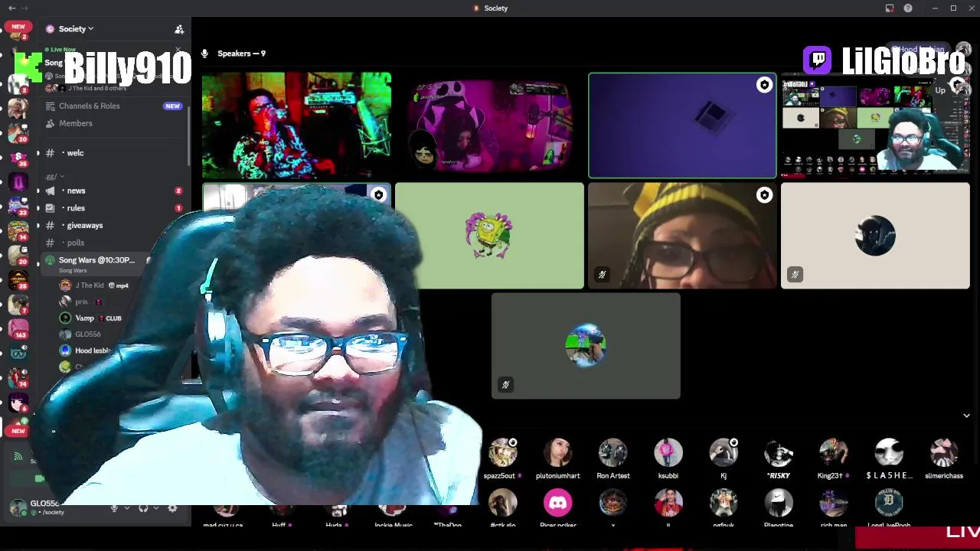Screen dimensions: 980x551
Task: Toggle headphones deafen in user panel
Action: [143, 508]
